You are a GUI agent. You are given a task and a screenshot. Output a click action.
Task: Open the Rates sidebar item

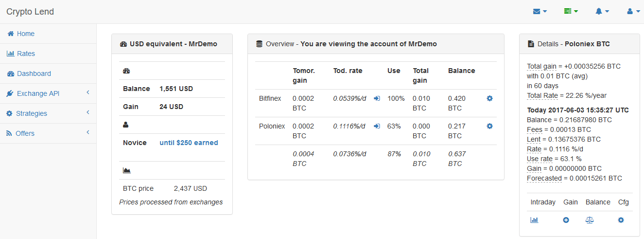[x=26, y=54]
